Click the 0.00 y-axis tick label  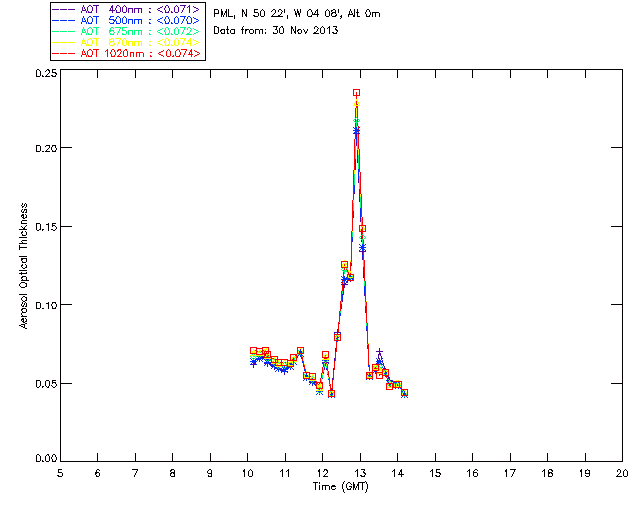tap(46, 459)
